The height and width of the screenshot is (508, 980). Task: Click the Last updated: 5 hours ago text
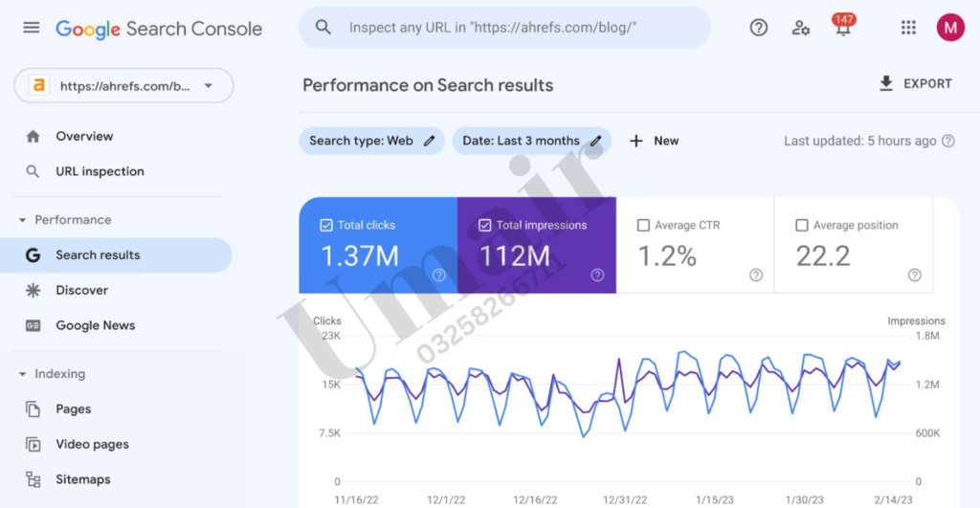point(860,141)
